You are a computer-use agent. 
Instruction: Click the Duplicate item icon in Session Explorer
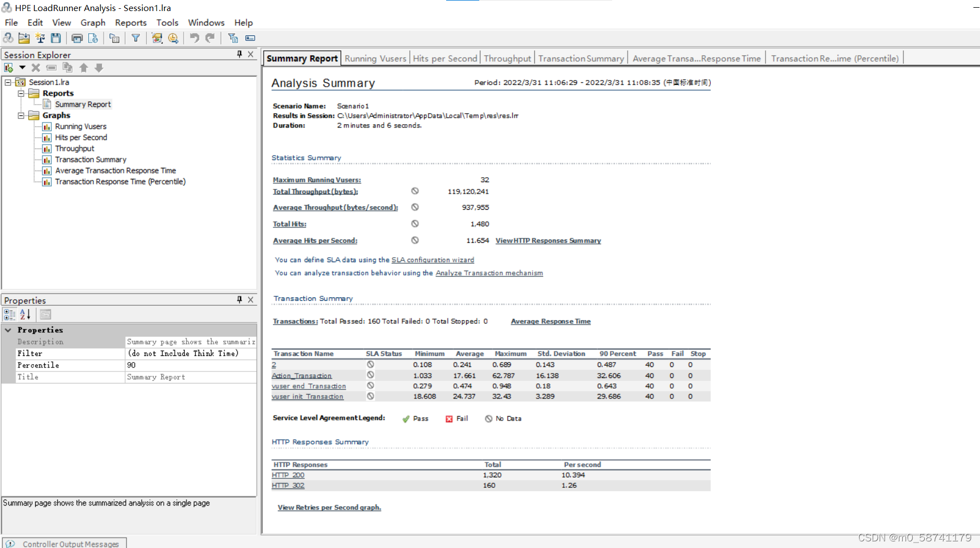click(67, 68)
